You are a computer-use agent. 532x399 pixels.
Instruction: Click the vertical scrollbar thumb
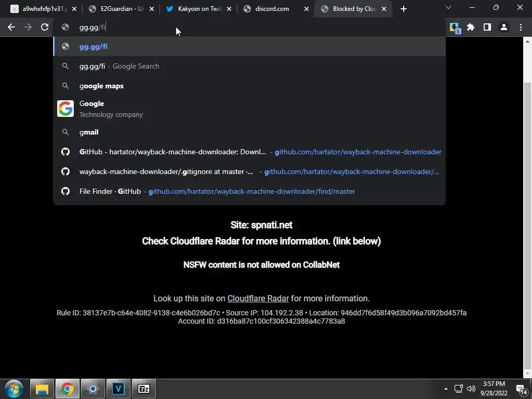click(x=527, y=225)
